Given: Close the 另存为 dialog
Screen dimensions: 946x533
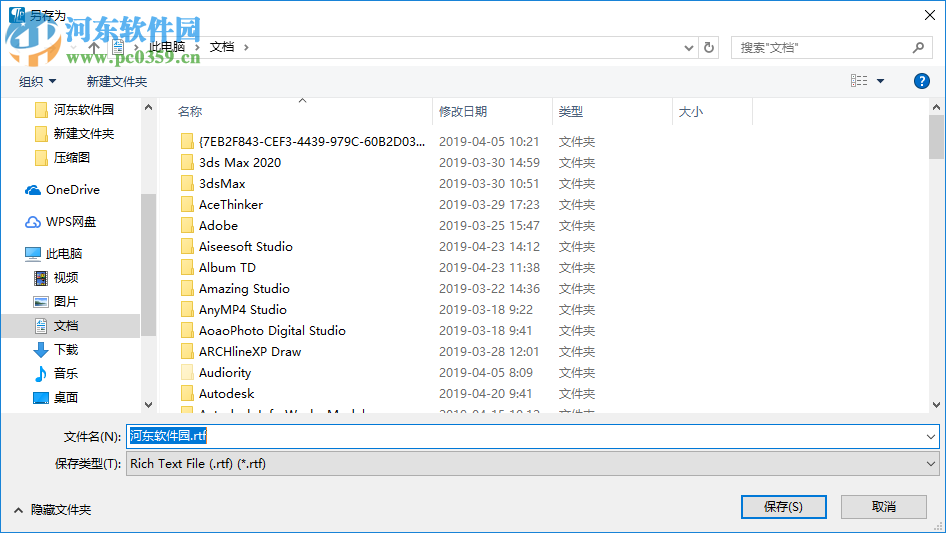Looking at the screenshot, I should coord(930,15).
